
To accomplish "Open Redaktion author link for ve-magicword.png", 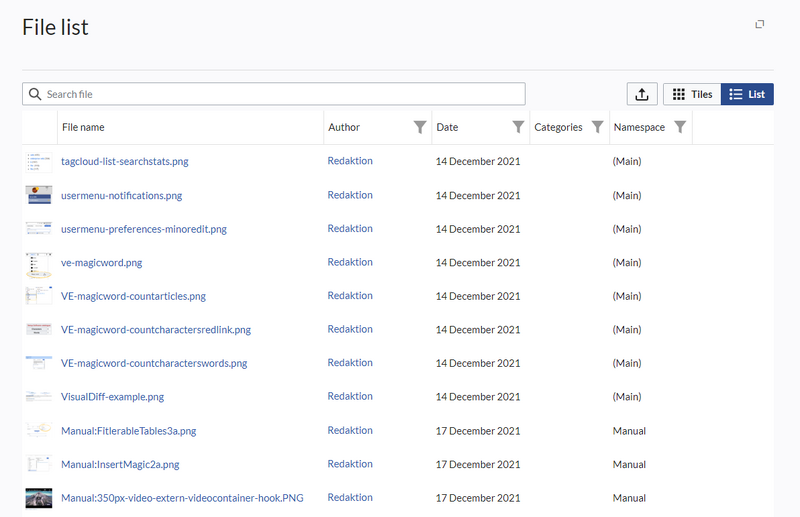I will [x=350, y=262].
